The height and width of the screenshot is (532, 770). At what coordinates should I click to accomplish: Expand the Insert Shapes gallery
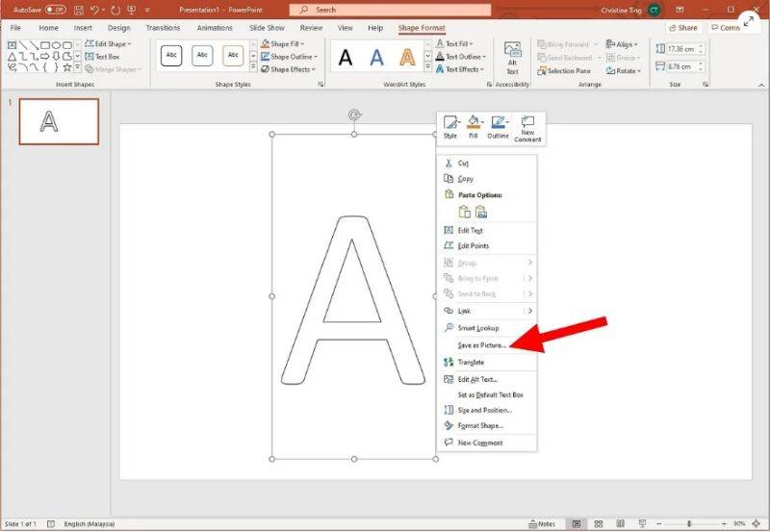[78, 67]
